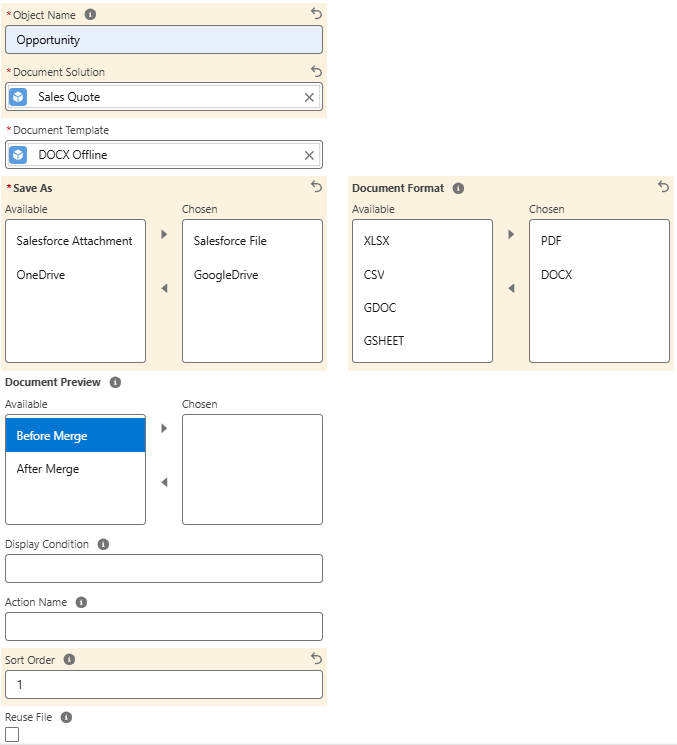Click into the Action Name field
The width and height of the screenshot is (677, 745).
pyautogui.click(x=164, y=627)
